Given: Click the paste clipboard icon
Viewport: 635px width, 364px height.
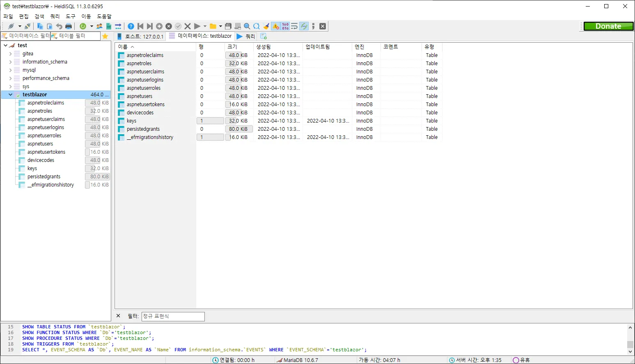Looking at the screenshot, I should click(49, 26).
